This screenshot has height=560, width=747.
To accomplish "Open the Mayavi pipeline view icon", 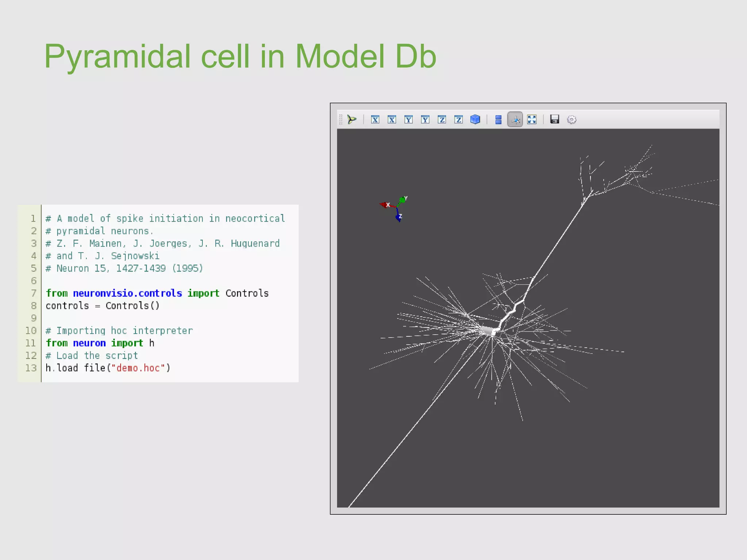I will pos(352,120).
